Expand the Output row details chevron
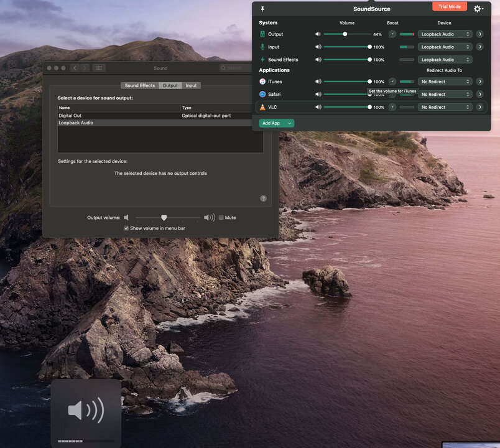Viewport: 500px width, 448px height. 480,34
